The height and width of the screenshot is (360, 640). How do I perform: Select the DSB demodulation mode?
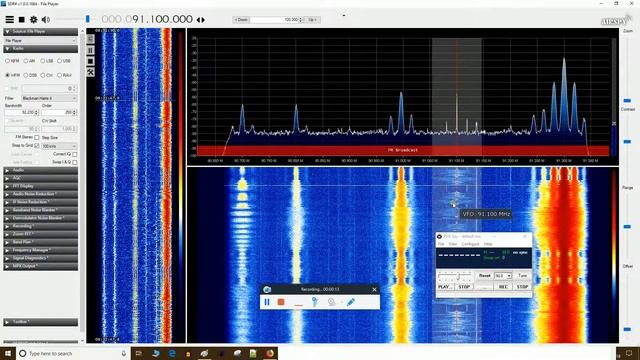click(x=30, y=75)
